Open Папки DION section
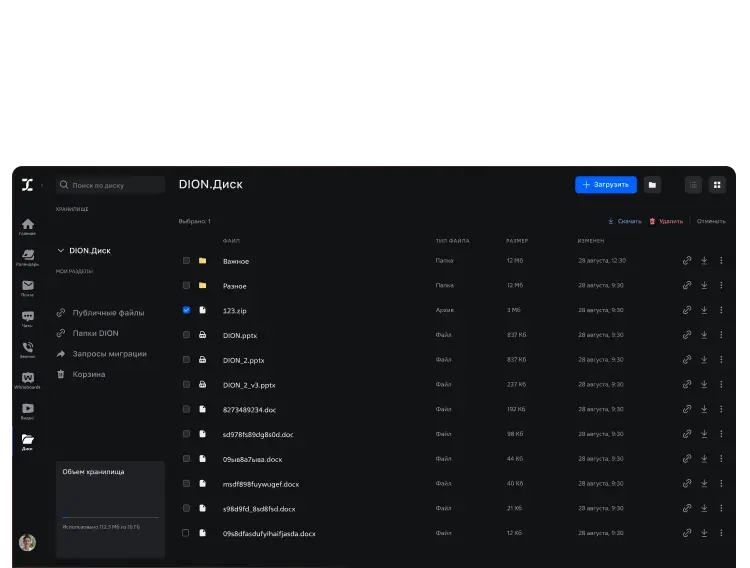Screen dimensions: 750x568 (88, 333)
